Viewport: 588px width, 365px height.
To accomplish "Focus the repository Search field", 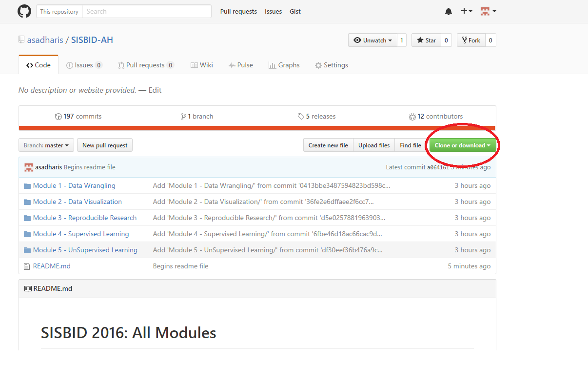I will point(147,11).
